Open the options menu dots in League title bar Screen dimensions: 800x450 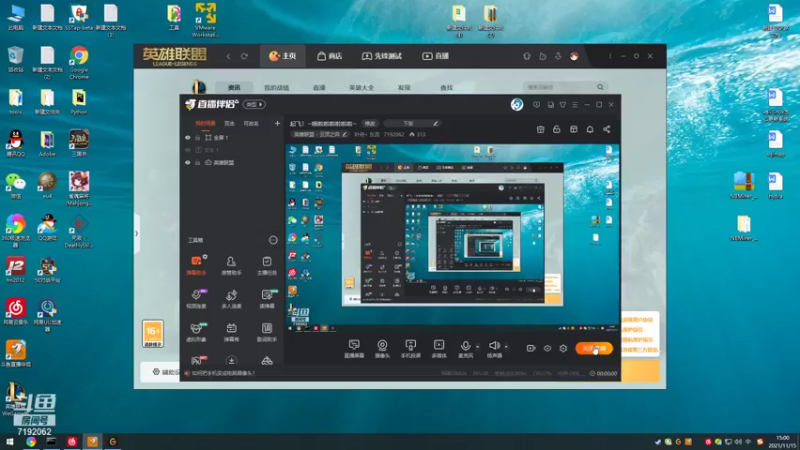coord(610,56)
